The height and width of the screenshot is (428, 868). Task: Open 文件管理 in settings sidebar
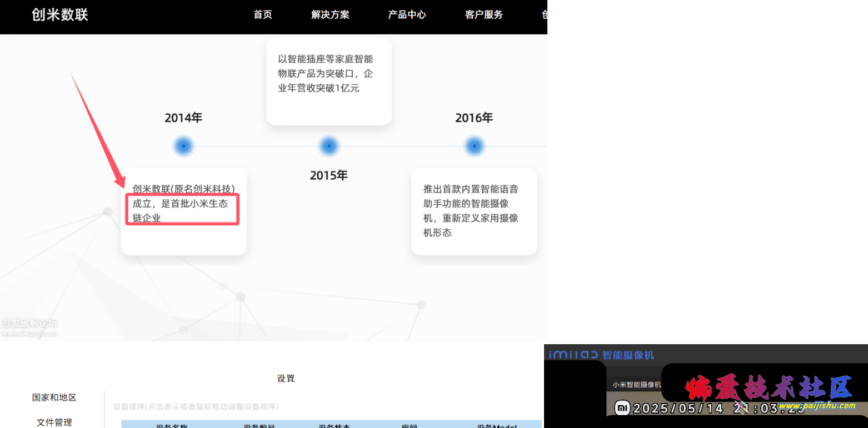tap(54, 422)
